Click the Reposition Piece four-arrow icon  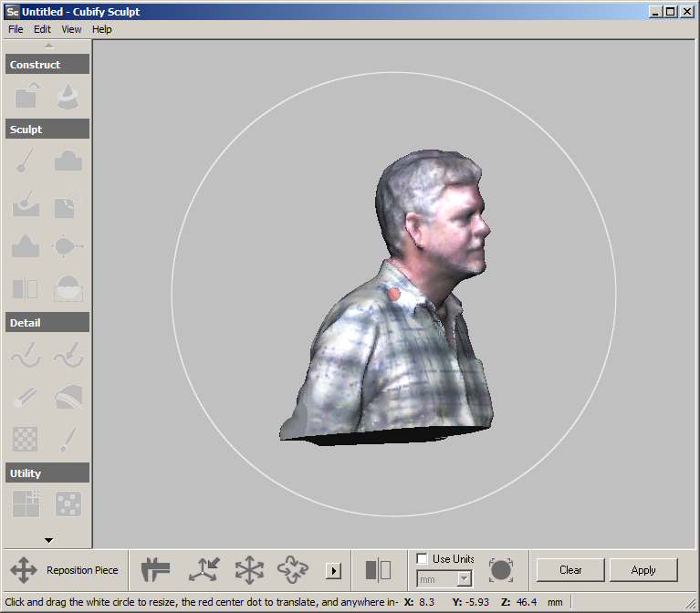pyautogui.click(x=24, y=570)
